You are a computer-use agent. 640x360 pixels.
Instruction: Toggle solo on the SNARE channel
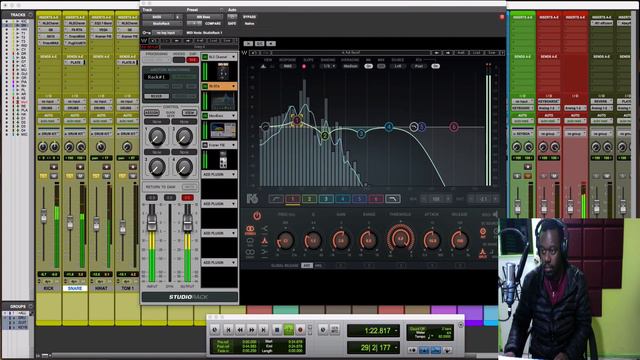pyautogui.click(x=69, y=176)
